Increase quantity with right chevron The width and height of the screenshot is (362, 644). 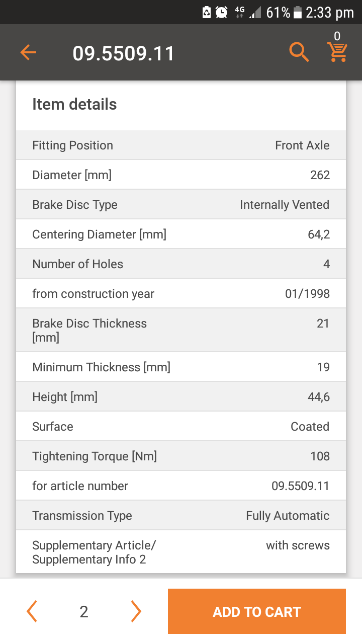[136, 611]
